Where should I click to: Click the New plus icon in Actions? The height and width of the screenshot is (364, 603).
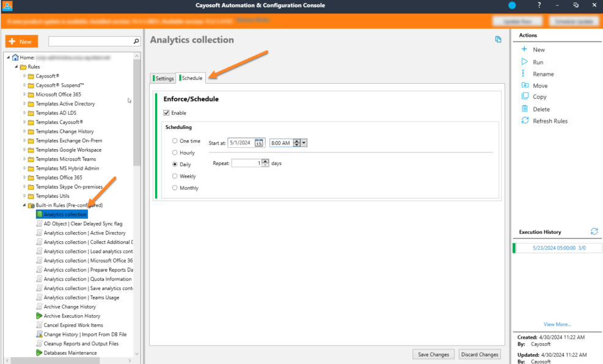(524, 49)
